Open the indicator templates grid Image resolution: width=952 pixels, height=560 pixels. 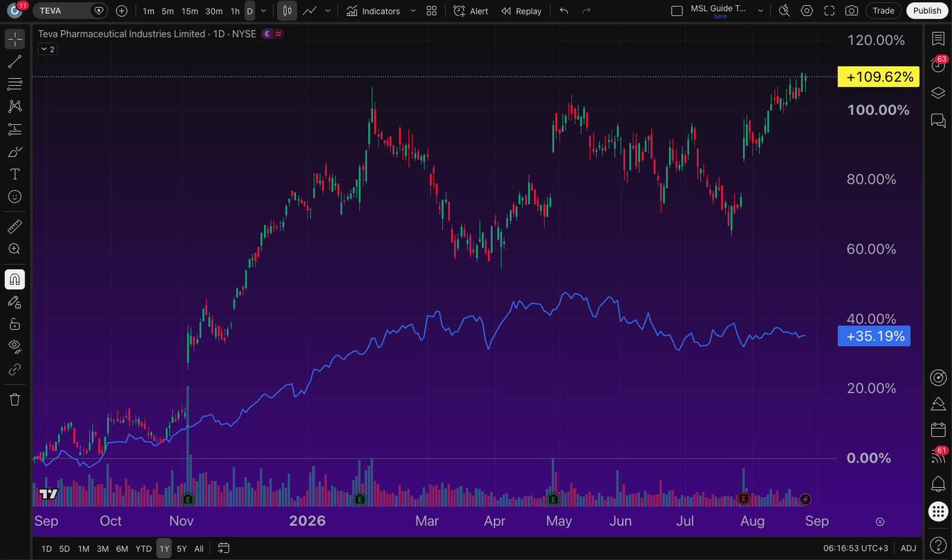tap(432, 11)
